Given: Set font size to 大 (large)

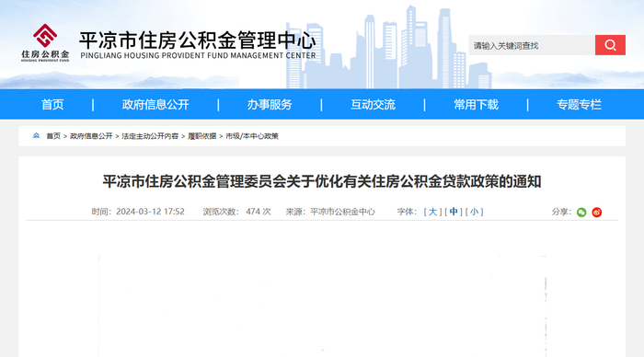Looking at the screenshot, I should 432,212.
